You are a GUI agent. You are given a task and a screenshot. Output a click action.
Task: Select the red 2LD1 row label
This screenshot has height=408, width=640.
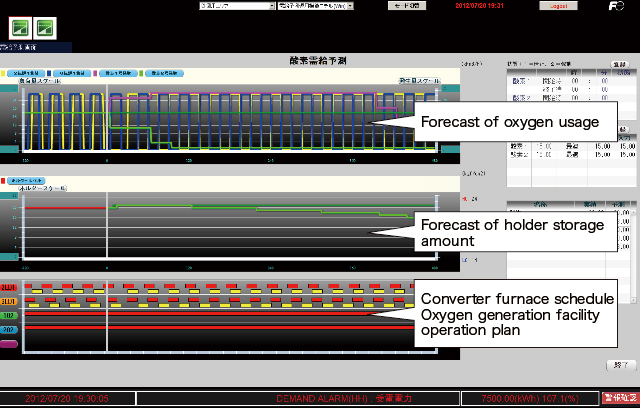(x=9, y=288)
